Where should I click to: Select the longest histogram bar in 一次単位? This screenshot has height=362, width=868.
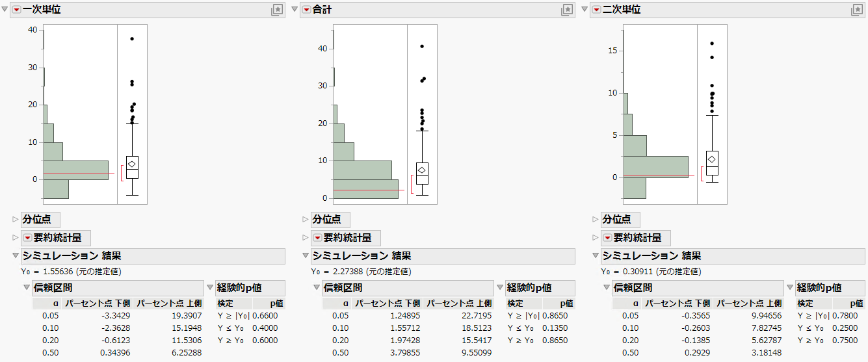[75, 170]
